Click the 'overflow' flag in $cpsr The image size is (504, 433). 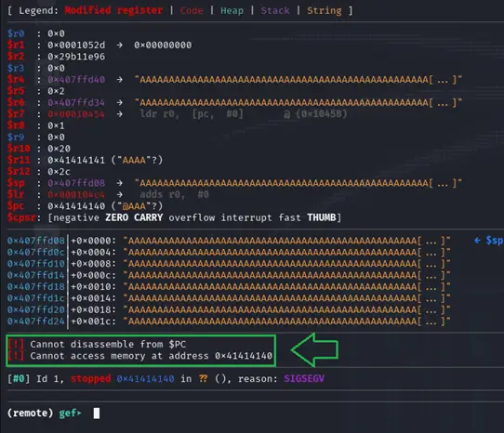pyautogui.click(x=192, y=217)
